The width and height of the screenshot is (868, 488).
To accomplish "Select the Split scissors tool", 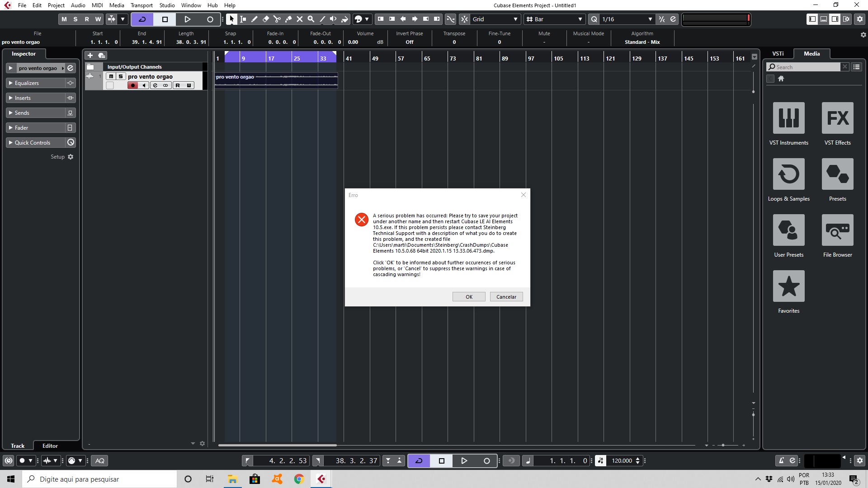I will [277, 19].
